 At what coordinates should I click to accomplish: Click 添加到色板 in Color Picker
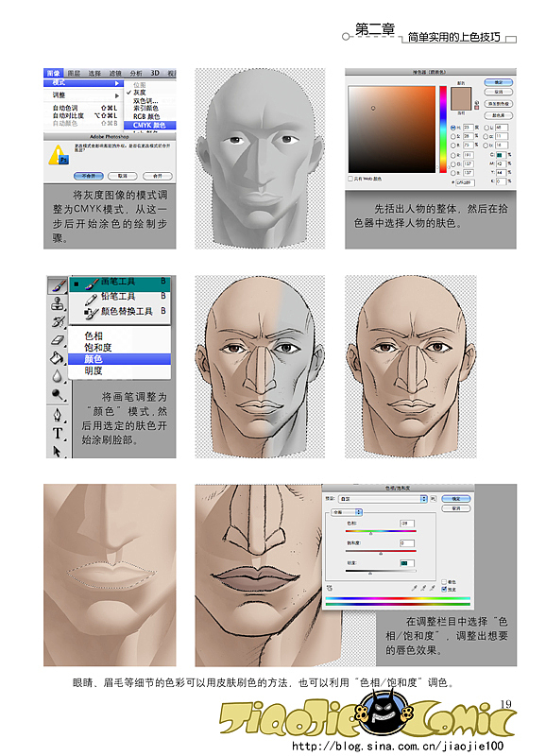[498, 104]
